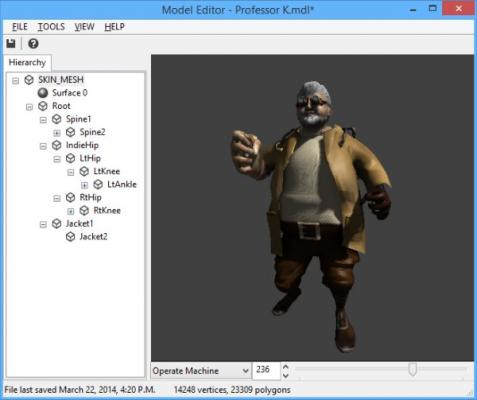477x400 pixels.
Task: Select the Spine1 bone in tree
Action: 78,119
